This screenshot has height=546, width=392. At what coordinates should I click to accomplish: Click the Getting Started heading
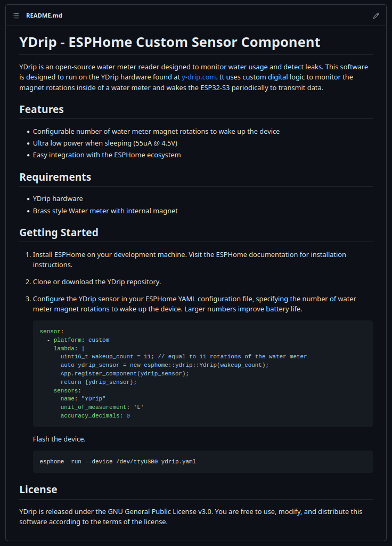tap(59, 232)
